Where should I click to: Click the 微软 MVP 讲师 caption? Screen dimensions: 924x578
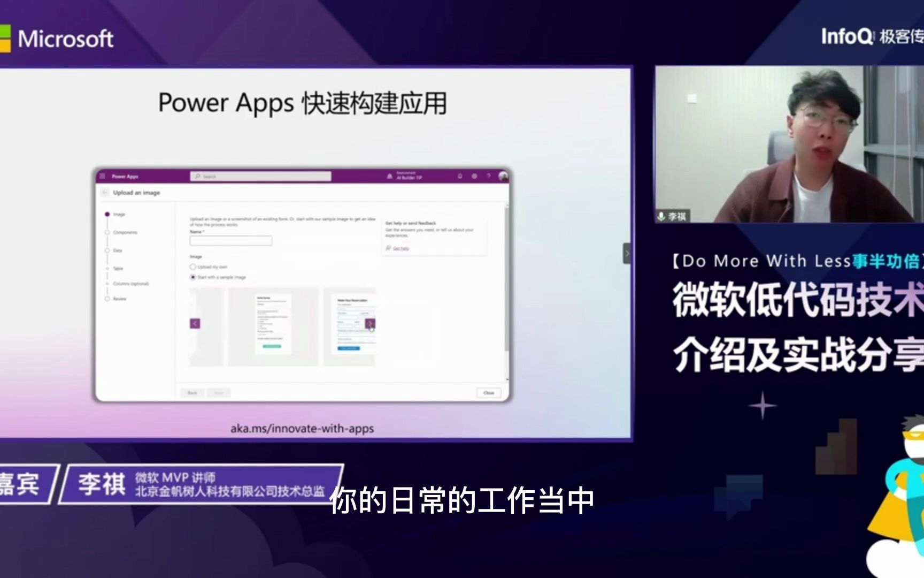click(175, 477)
